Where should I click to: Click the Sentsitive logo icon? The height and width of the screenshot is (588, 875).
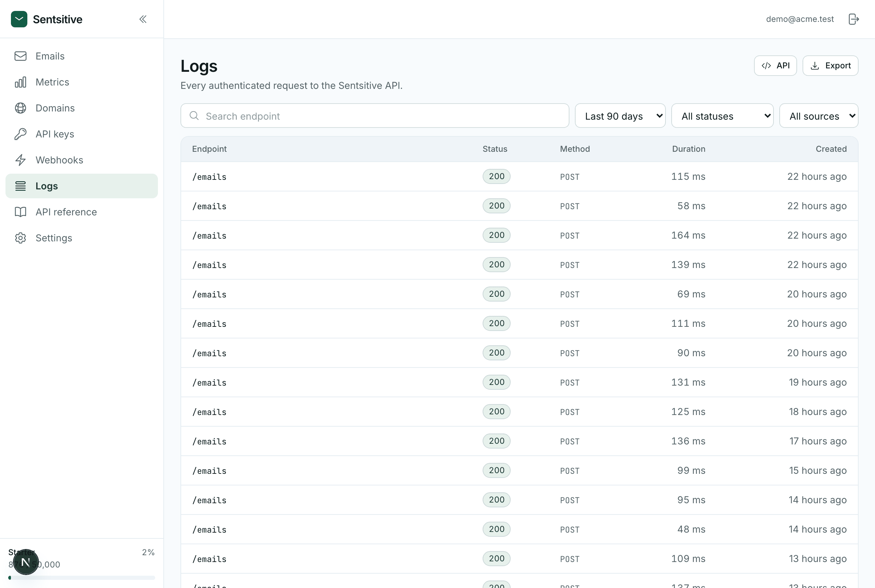(x=19, y=19)
